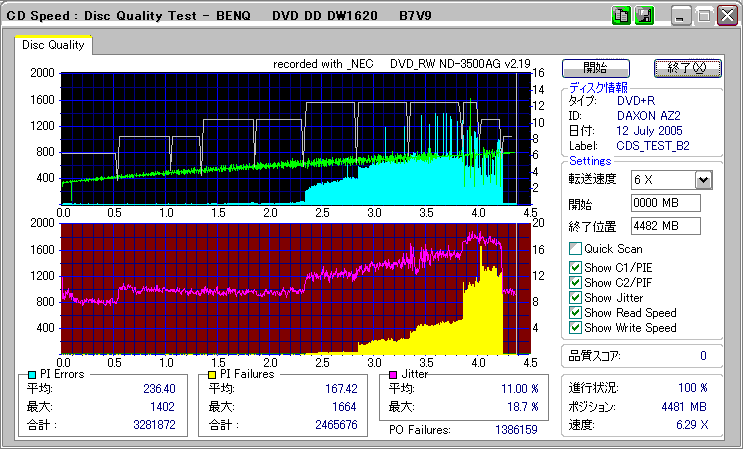
Task: Select the Disc Quality tab
Action: 53,45
